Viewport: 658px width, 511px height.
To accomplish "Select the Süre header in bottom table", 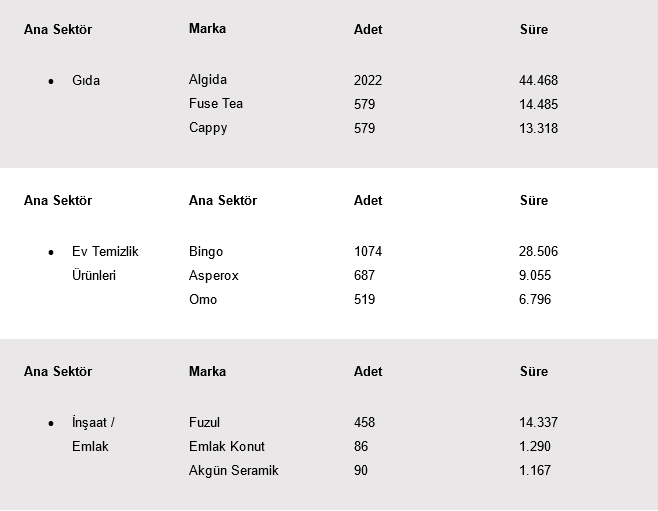I will pos(534,371).
